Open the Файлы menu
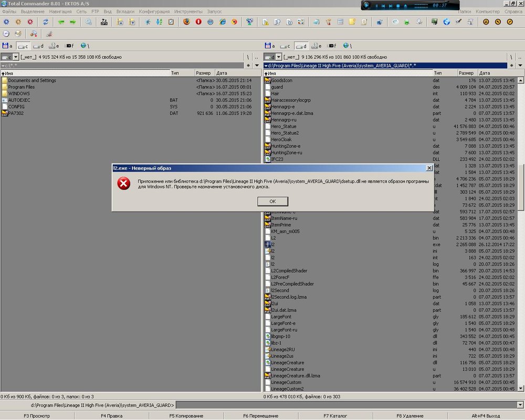 point(9,11)
